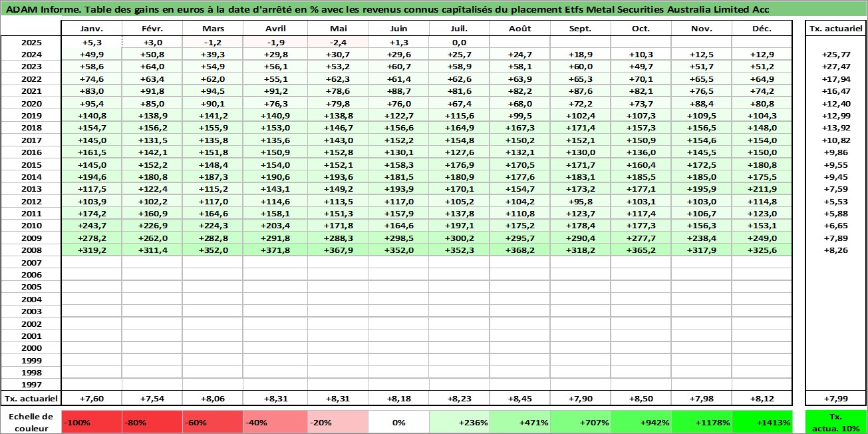Select the +8,45 actuarial rate for August
Viewport: 868px width, 434px height.
(x=520, y=399)
